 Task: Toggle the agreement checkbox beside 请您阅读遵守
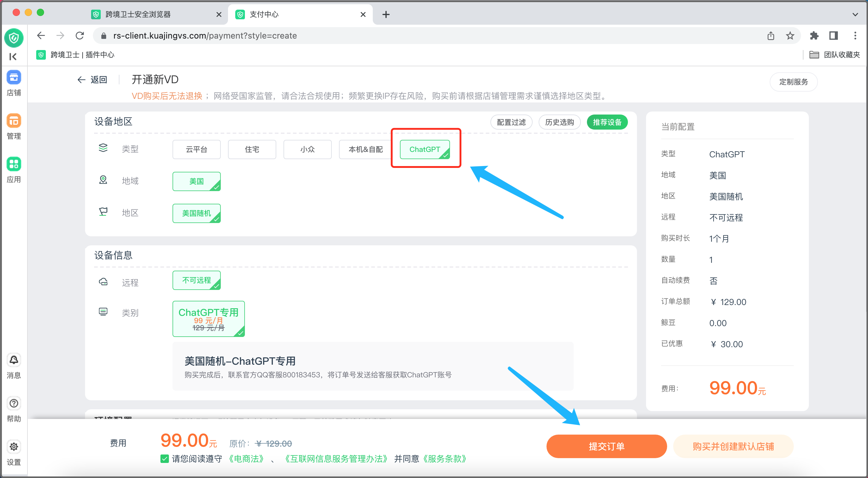point(164,459)
